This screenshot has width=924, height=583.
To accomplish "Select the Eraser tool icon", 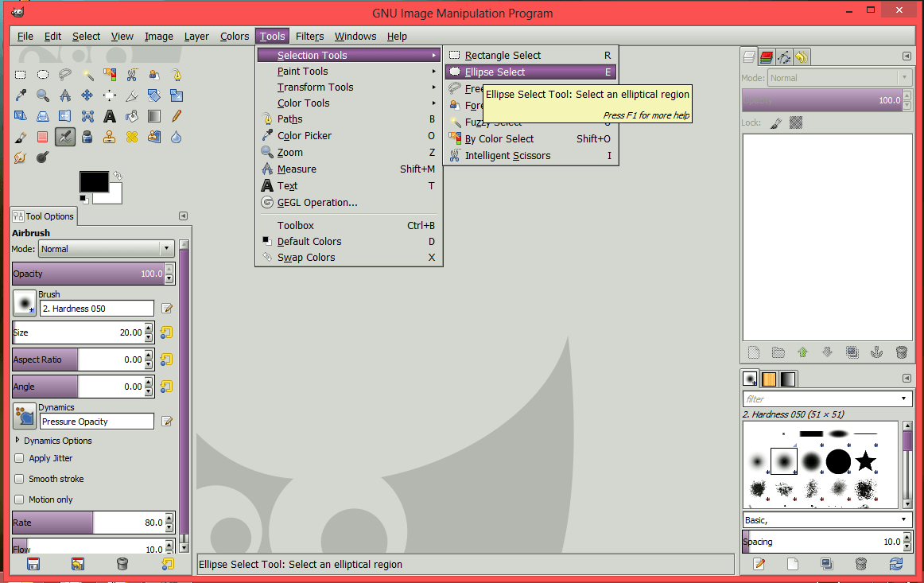I will click(43, 138).
